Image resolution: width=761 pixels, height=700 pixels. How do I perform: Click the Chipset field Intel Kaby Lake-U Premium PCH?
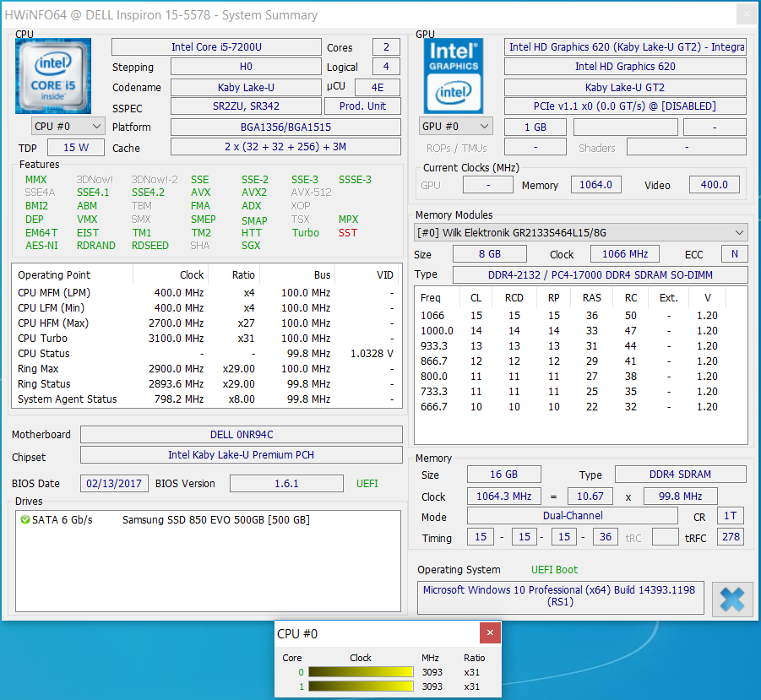tap(242, 455)
